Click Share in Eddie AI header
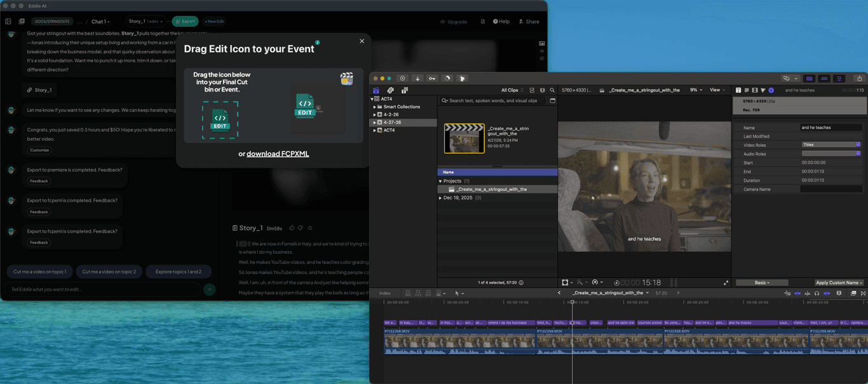This screenshot has height=384, width=868. (x=529, y=22)
